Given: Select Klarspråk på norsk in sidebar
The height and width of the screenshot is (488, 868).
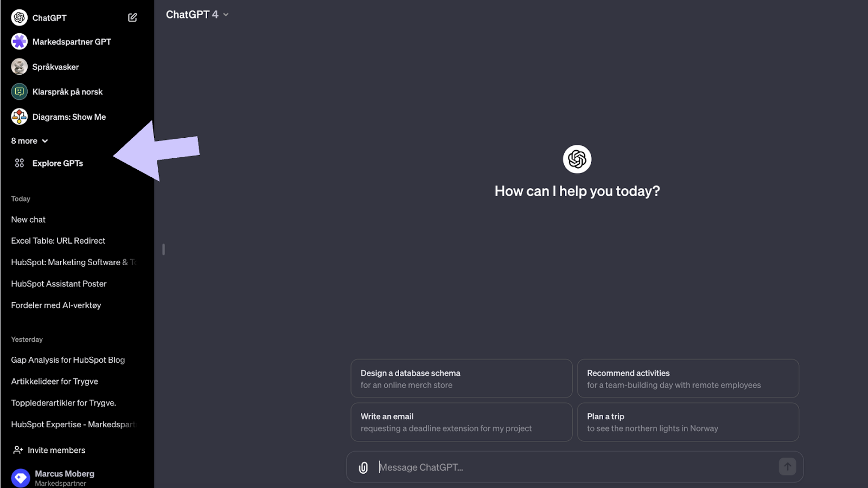Looking at the screenshot, I should point(67,92).
